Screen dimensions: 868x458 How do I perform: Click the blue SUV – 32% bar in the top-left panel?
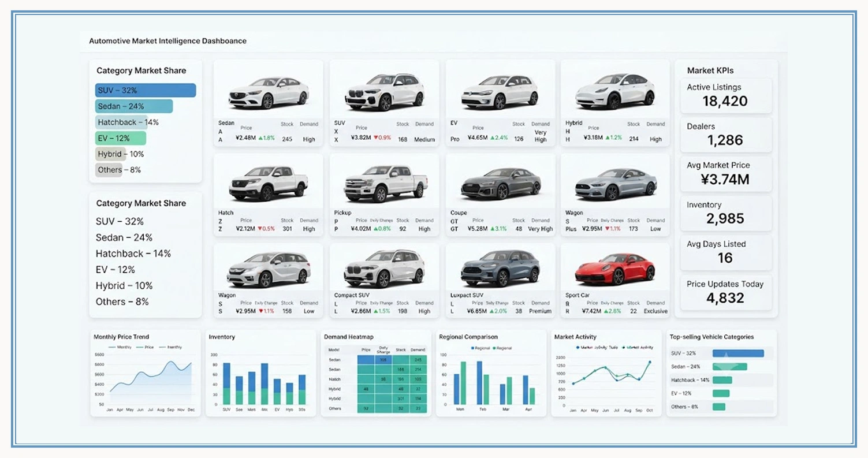tap(146, 91)
